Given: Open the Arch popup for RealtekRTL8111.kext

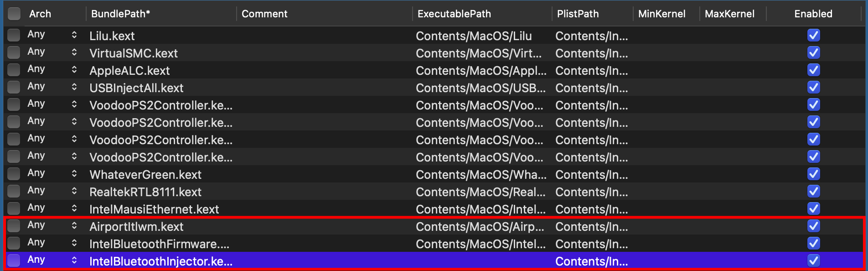Looking at the screenshot, I should 74,191.
